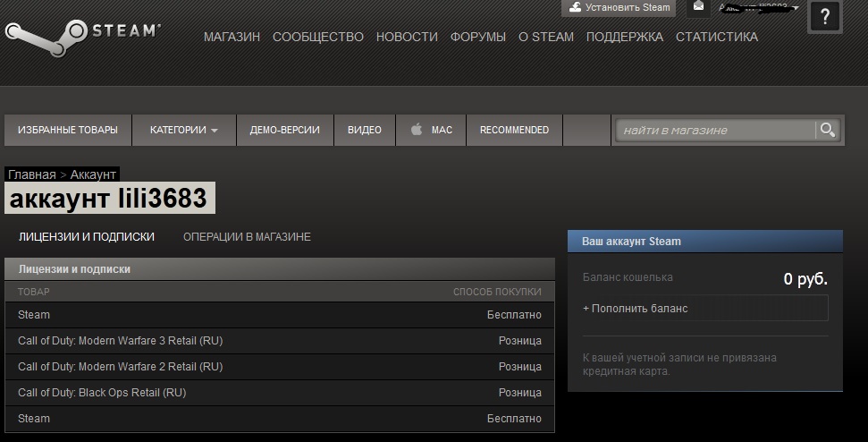Click Баланс кошелька label
This screenshot has width=868, height=442.
click(628, 277)
